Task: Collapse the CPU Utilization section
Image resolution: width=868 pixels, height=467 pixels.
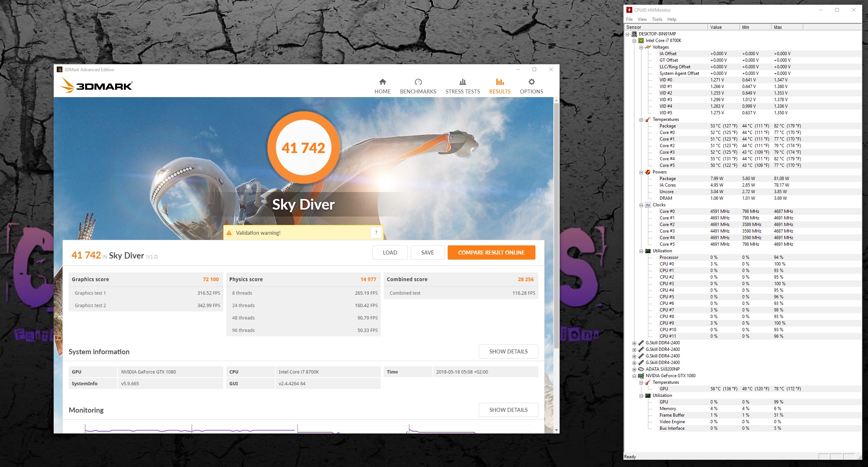Action: click(x=641, y=251)
